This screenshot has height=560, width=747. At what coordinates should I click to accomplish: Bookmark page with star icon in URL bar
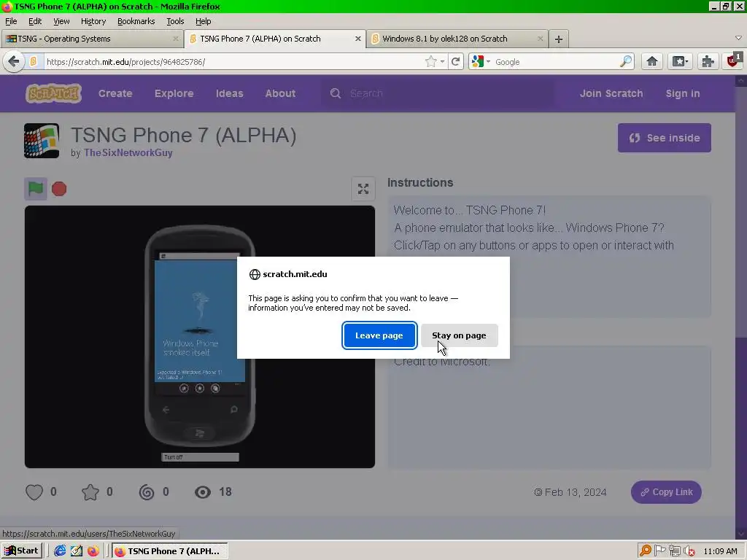[x=430, y=61]
